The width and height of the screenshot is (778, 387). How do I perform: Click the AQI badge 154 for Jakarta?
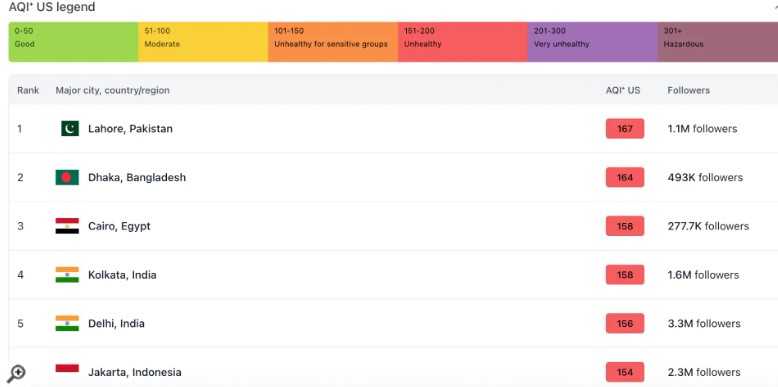tap(625, 372)
